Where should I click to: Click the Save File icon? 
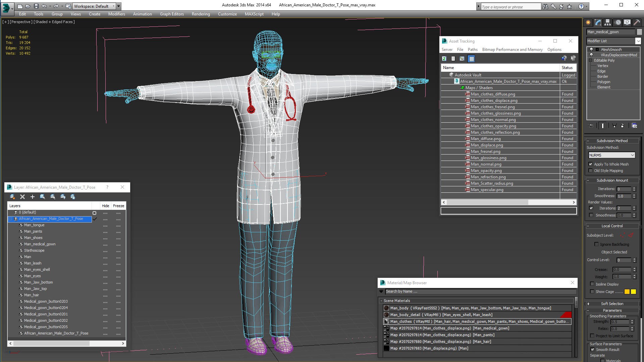click(x=36, y=6)
